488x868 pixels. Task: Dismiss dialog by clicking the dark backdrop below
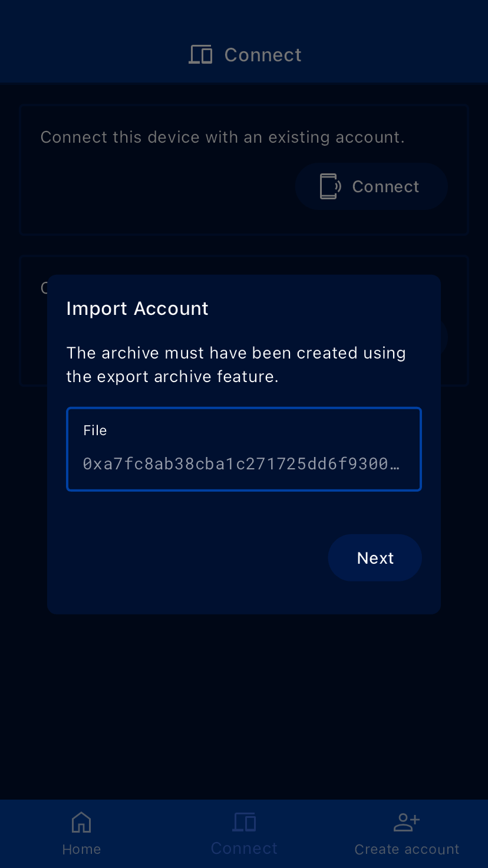(x=244, y=708)
